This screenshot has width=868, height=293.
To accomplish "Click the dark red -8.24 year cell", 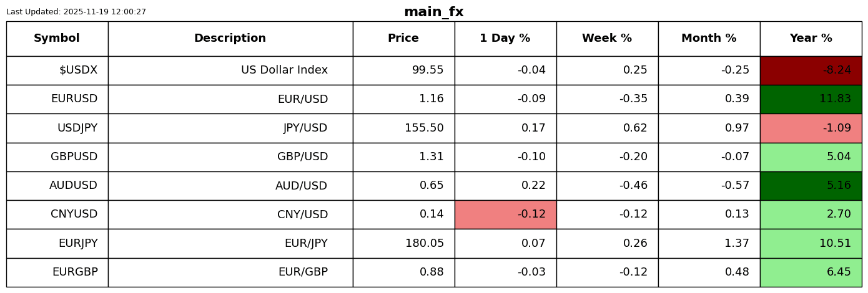I will 811,70.
